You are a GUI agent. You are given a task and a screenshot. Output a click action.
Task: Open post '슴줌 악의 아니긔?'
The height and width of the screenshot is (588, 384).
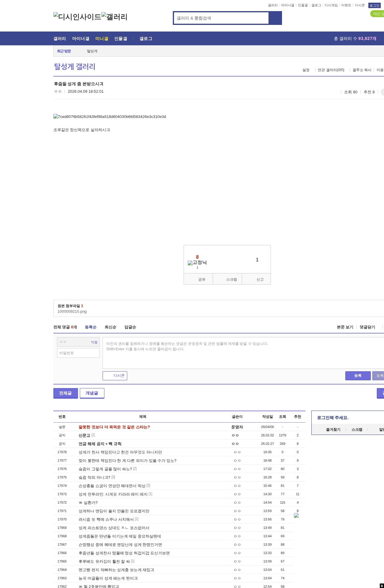[94, 477]
